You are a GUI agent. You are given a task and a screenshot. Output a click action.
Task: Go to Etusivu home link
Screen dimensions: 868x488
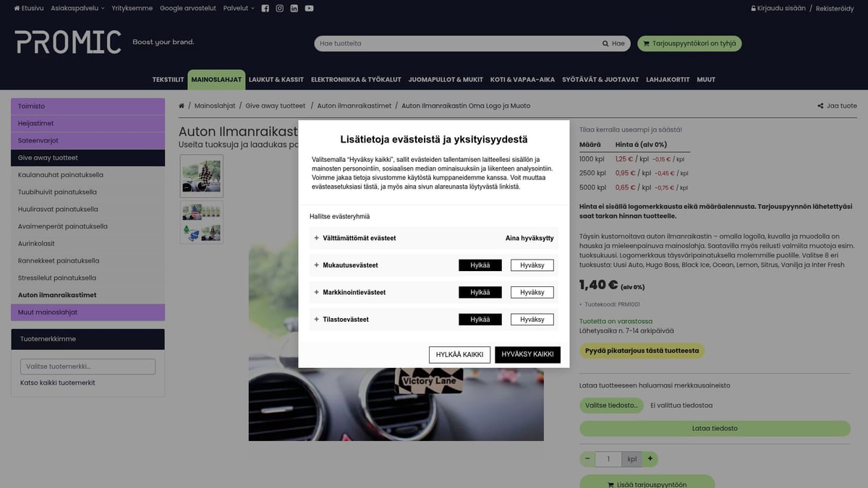(29, 8)
